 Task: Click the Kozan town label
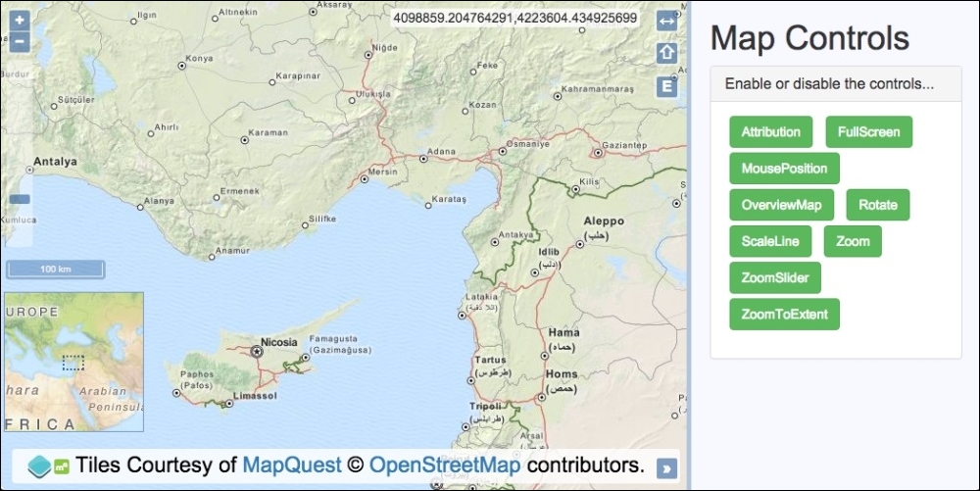[482, 105]
